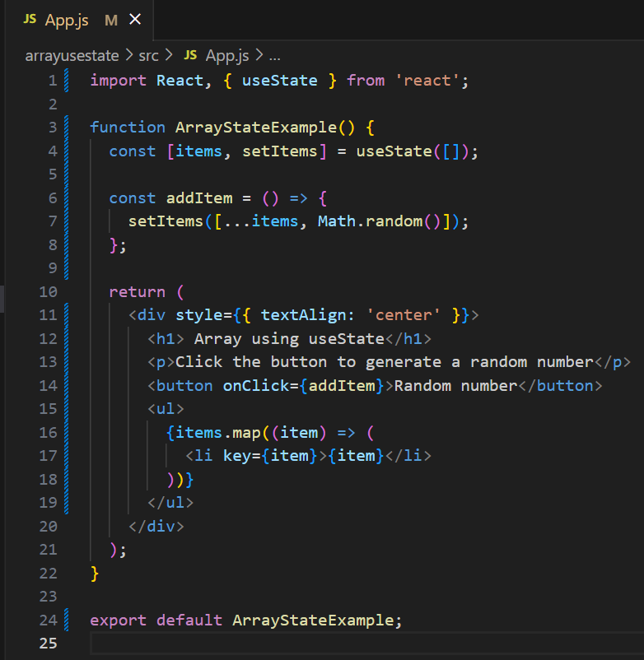Click the M modified indicator in tab
The height and width of the screenshot is (660, 644).
(111, 21)
